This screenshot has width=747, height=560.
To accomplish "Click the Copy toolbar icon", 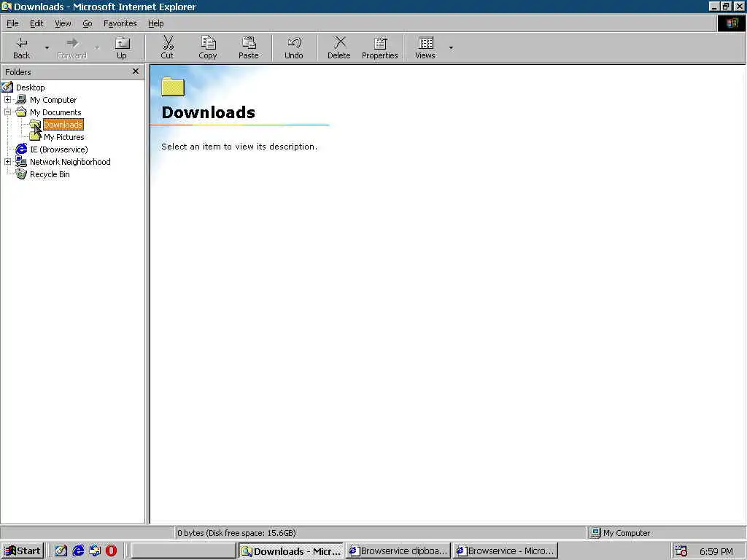I will pyautogui.click(x=208, y=43).
